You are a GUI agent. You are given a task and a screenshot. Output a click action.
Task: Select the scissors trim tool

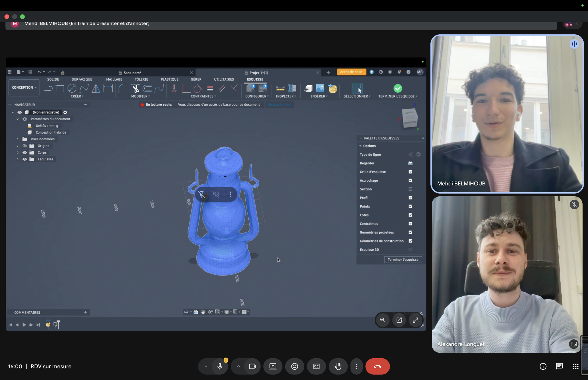click(135, 88)
